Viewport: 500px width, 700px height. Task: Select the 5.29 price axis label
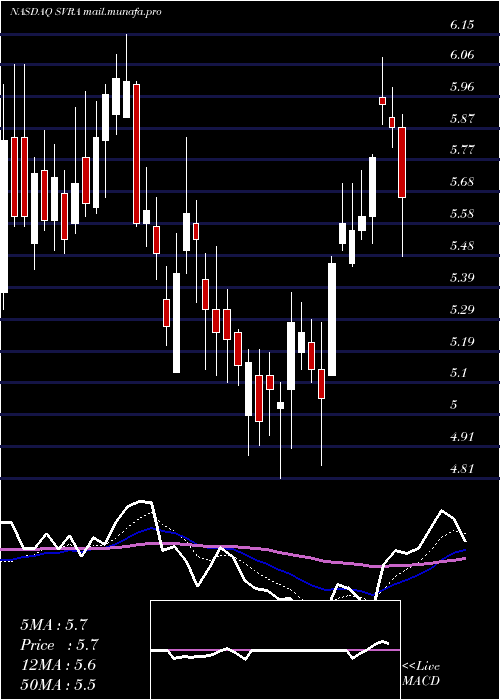462,309
